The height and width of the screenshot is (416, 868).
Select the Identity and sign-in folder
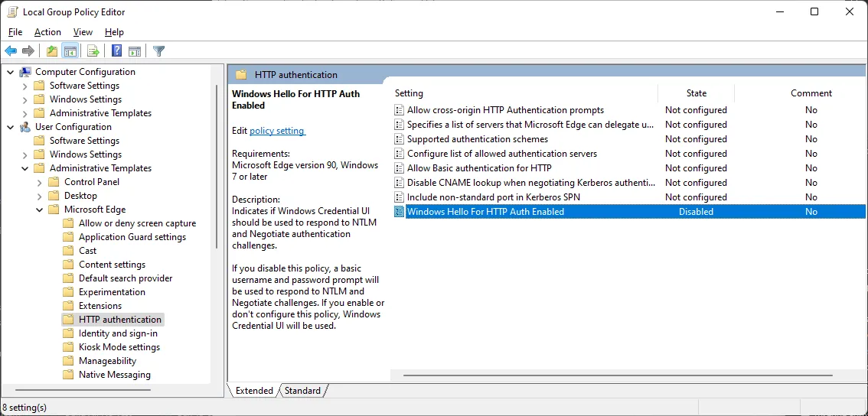pyautogui.click(x=118, y=333)
